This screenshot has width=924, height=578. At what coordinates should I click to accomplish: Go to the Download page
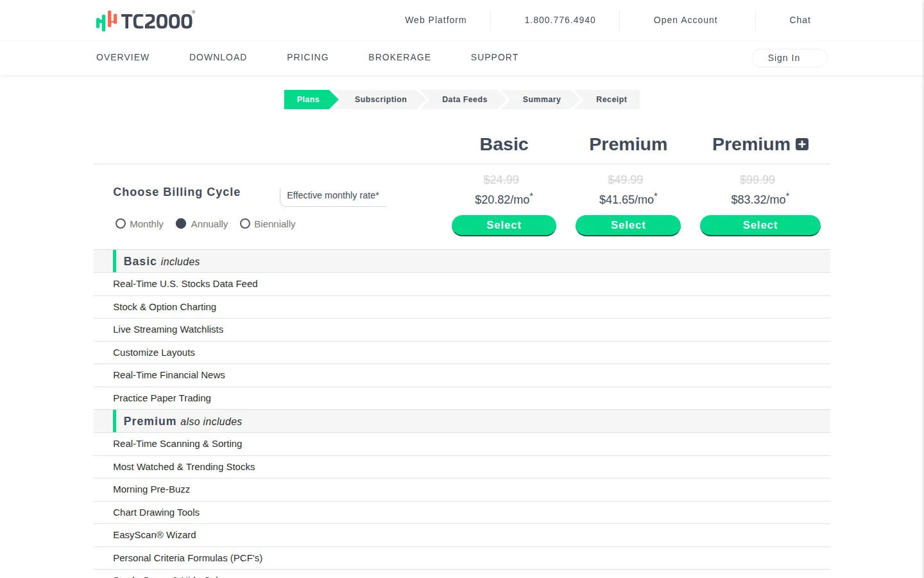pyautogui.click(x=218, y=57)
